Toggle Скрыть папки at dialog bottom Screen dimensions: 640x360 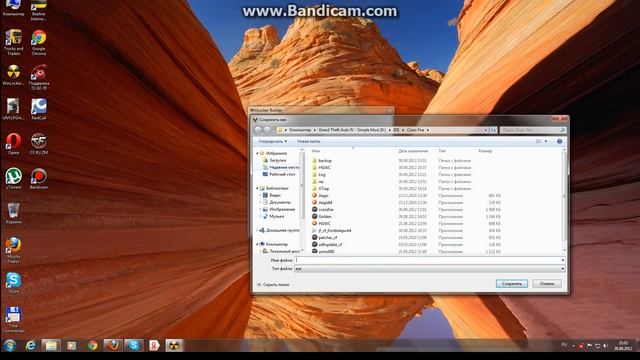pos(273,284)
